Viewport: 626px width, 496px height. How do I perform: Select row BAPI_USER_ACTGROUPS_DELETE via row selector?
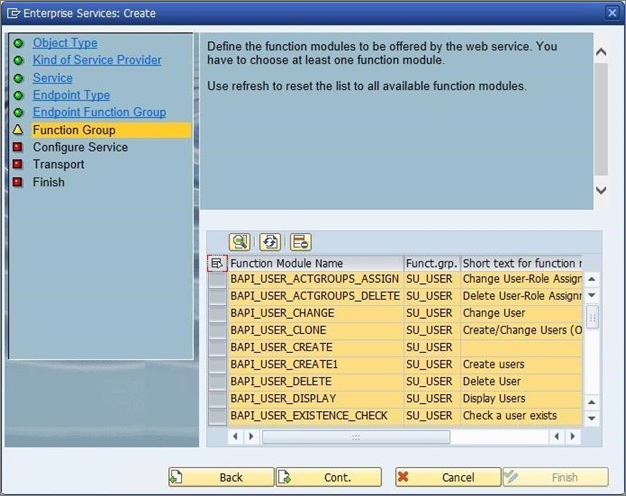[218, 296]
